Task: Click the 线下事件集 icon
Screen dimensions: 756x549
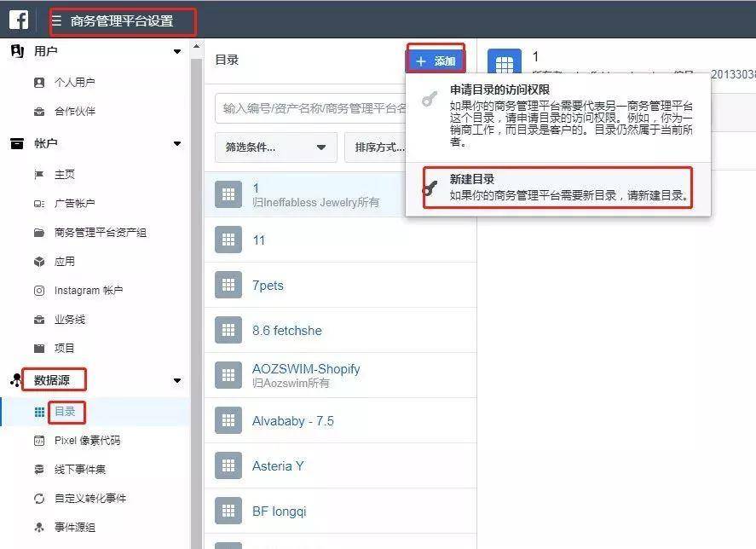Action: coord(39,470)
